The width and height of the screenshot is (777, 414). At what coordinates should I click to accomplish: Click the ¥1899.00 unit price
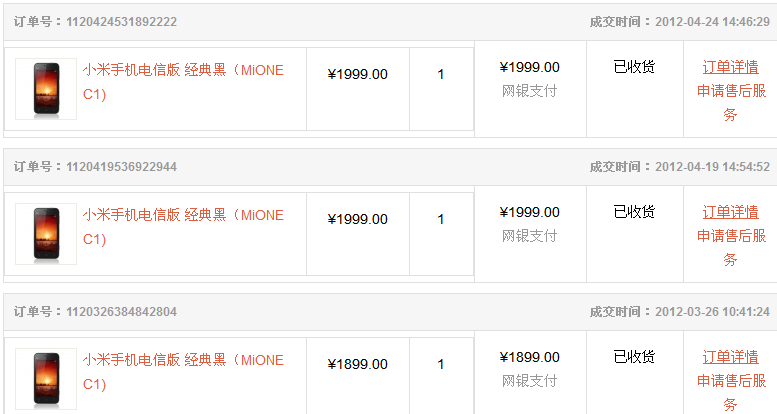357,364
